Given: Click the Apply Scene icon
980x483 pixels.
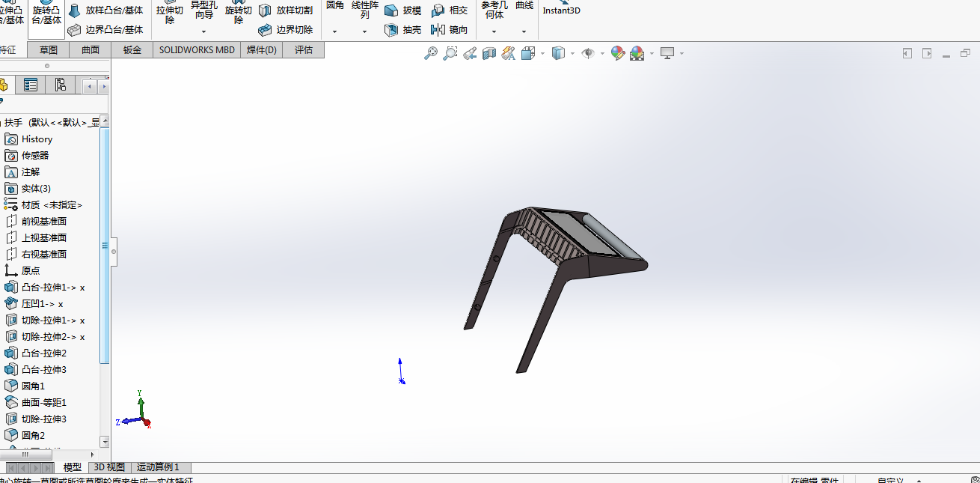Looking at the screenshot, I should coord(637,53).
